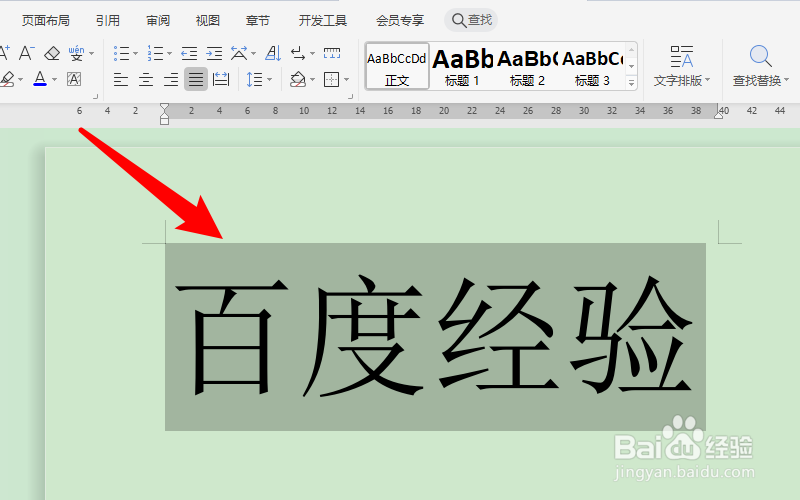Viewport: 800px width, 500px height.
Task: Click selected text 百度经验 in document
Action: (x=435, y=337)
